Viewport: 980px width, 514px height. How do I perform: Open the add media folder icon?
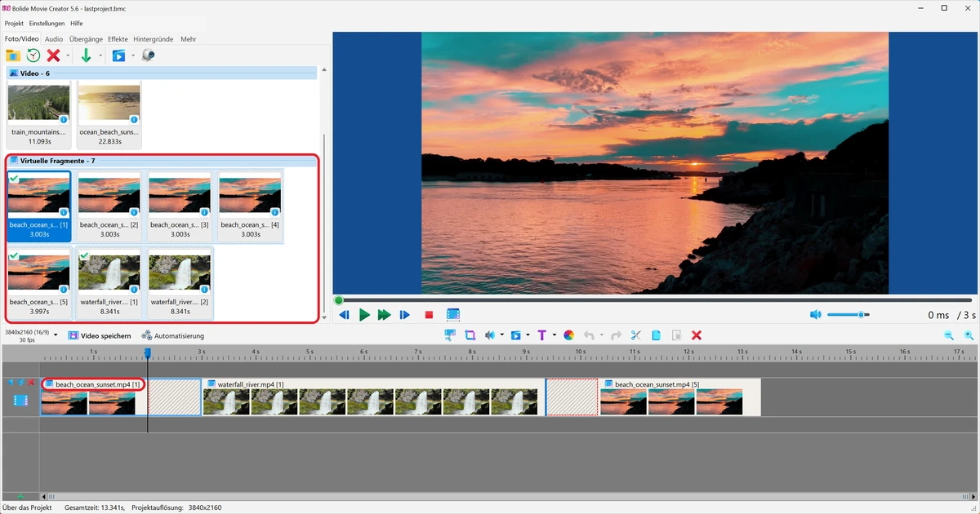[x=13, y=55]
